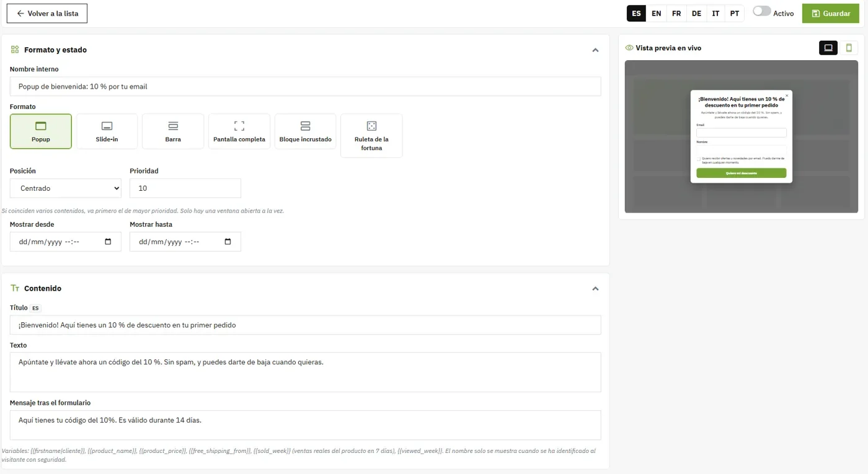Go back with Volver a la lista
This screenshot has height=474, width=868.
(x=47, y=13)
